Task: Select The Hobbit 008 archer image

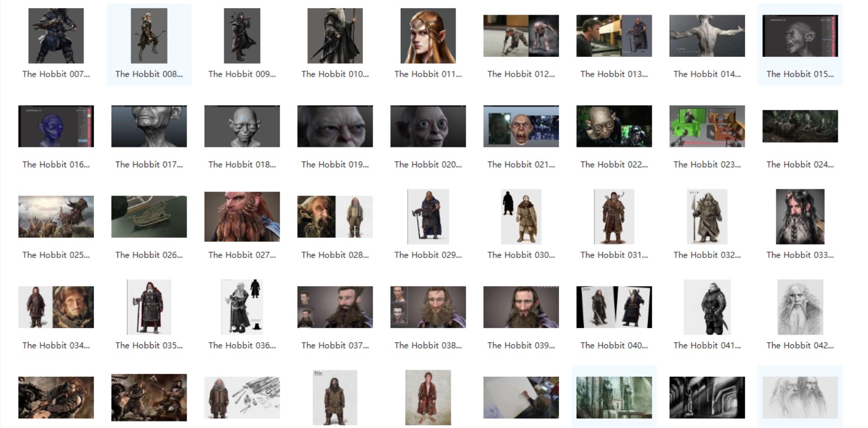Action: point(149,36)
